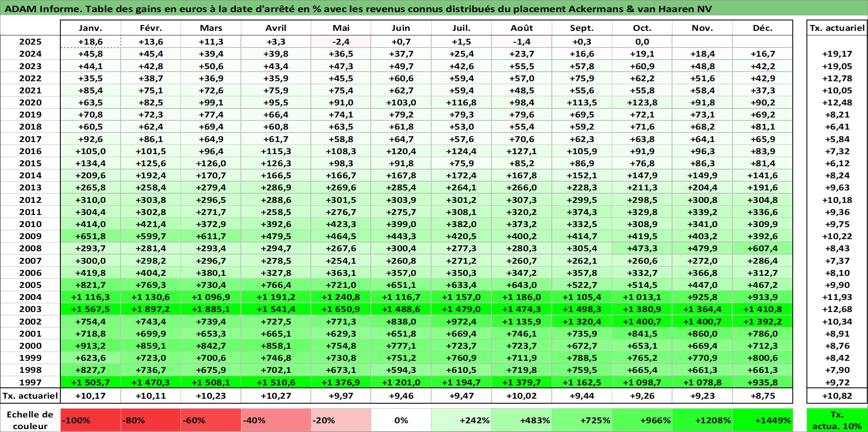Click the 'Tx. actuariel' bottom row label
The width and height of the screenshot is (868, 432).
[30, 396]
